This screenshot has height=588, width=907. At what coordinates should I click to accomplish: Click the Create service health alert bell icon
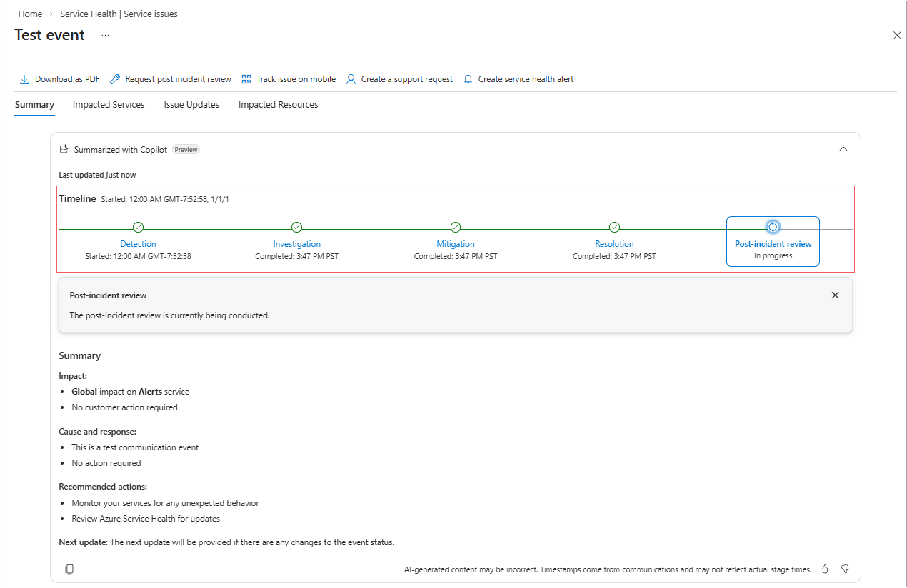tap(468, 79)
